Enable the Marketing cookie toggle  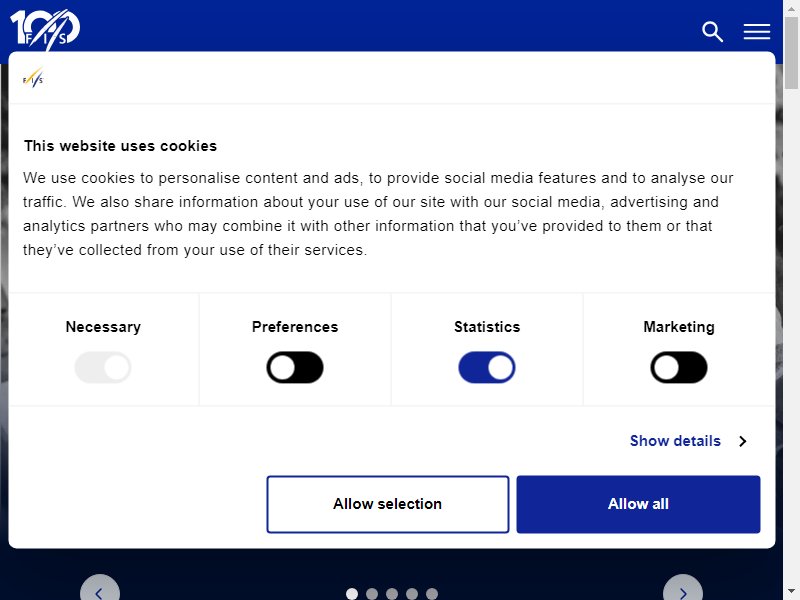[x=679, y=367]
